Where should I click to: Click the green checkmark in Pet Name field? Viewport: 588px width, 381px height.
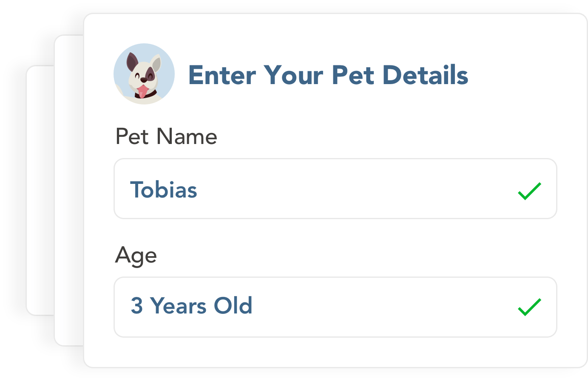coord(529,191)
